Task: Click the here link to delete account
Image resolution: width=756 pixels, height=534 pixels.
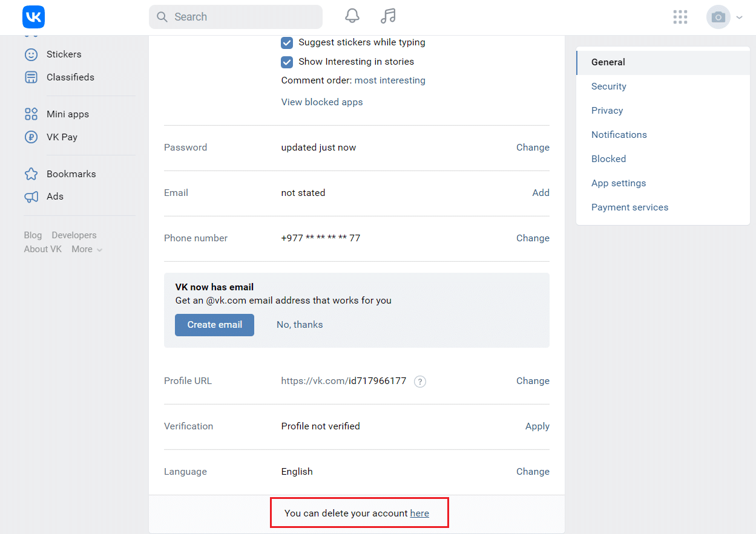Action: point(419,513)
